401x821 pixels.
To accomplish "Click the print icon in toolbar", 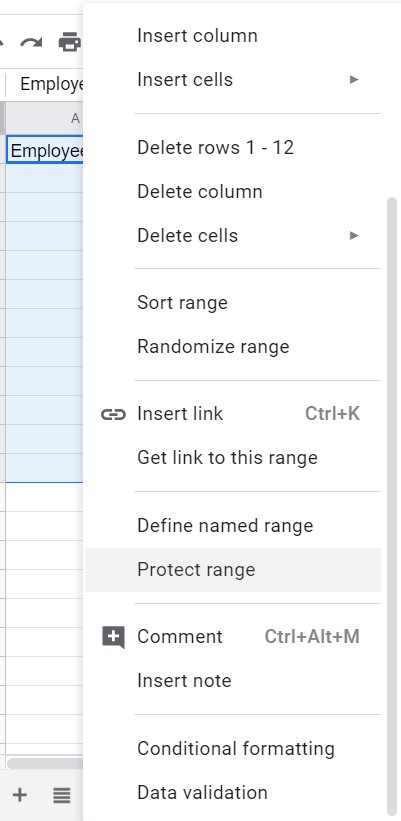I will coord(70,42).
